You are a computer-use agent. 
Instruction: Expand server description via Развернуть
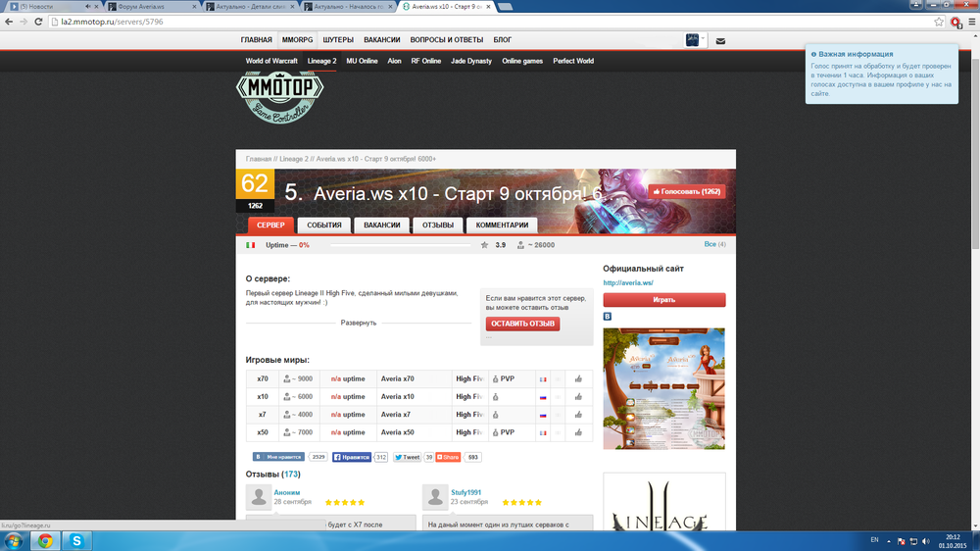pos(358,323)
